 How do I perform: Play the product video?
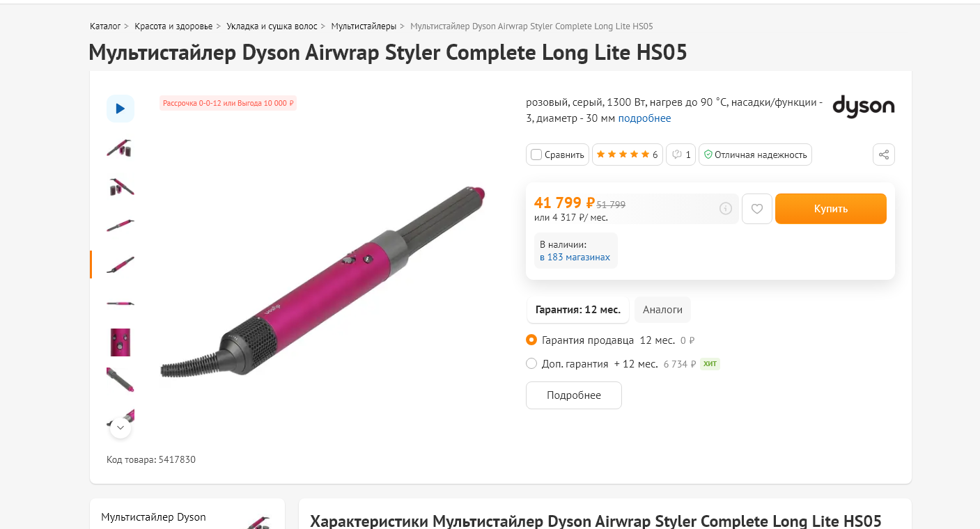point(120,109)
